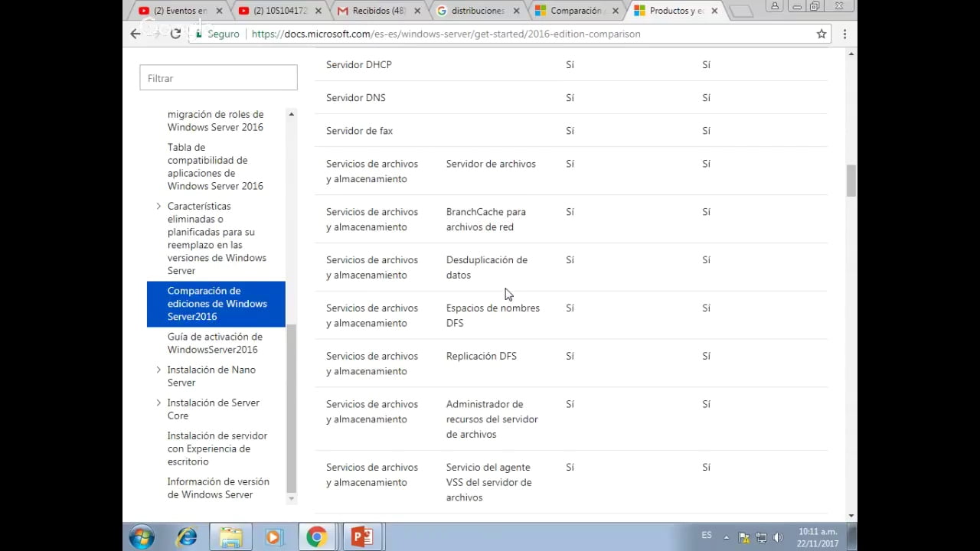Click 'Servidor DHCP' table row text
The image size is (980, 551).
click(x=358, y=65)
